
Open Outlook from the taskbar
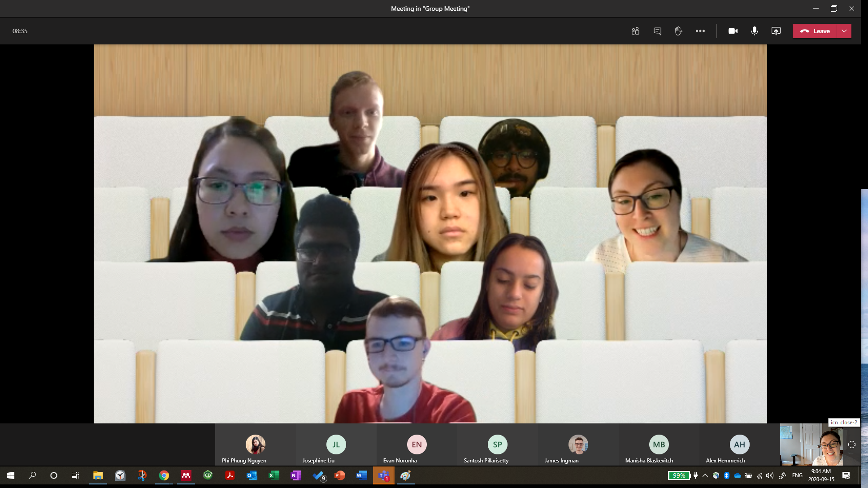tap(252, 475)
